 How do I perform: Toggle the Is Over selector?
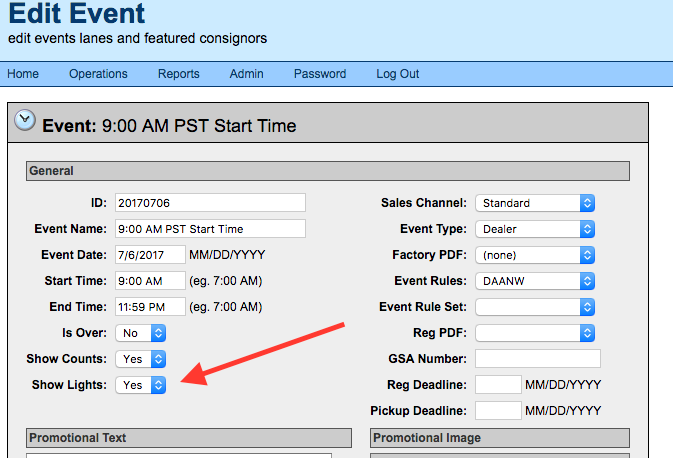(140, 333)
